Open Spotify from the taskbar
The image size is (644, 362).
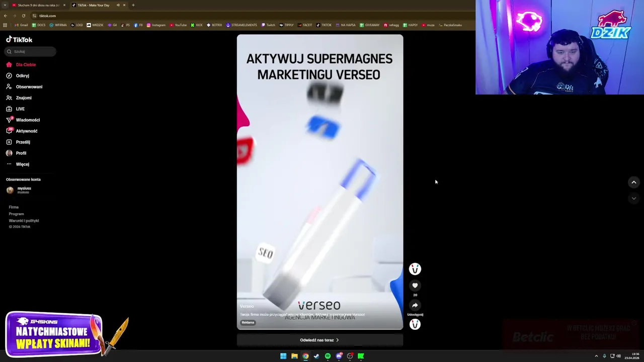click(328, 356)
